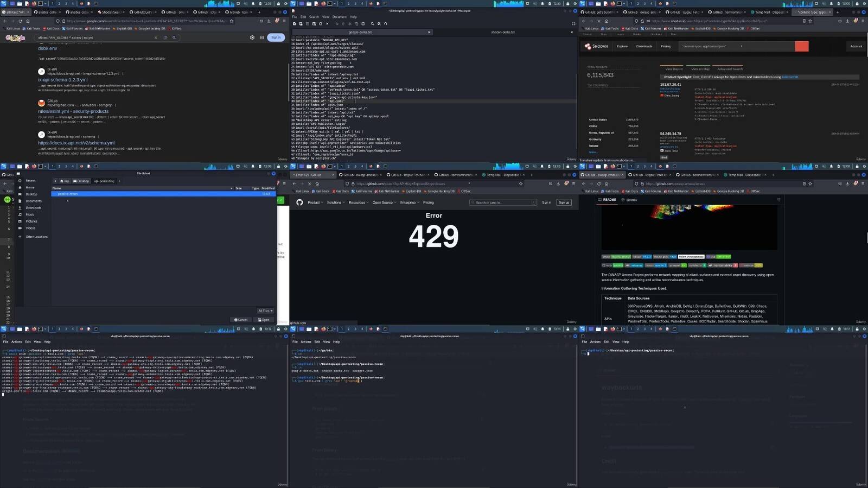Switch to workspace 2 in top-left panel
This screenshot has width=868, height=488.
59,3
